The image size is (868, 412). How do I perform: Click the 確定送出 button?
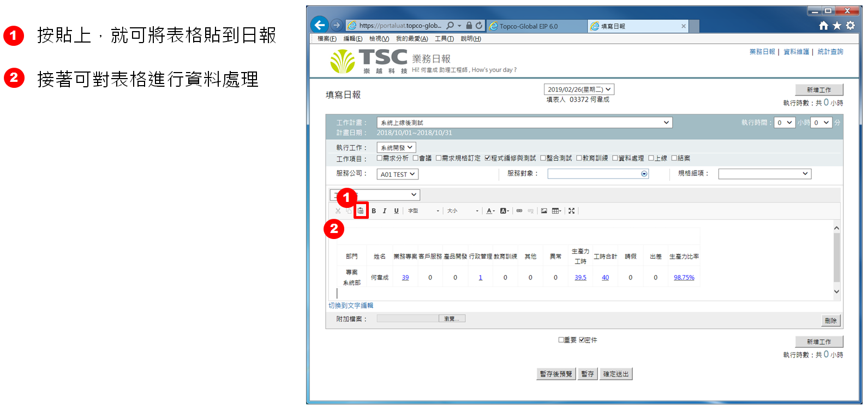click(616, 374)
